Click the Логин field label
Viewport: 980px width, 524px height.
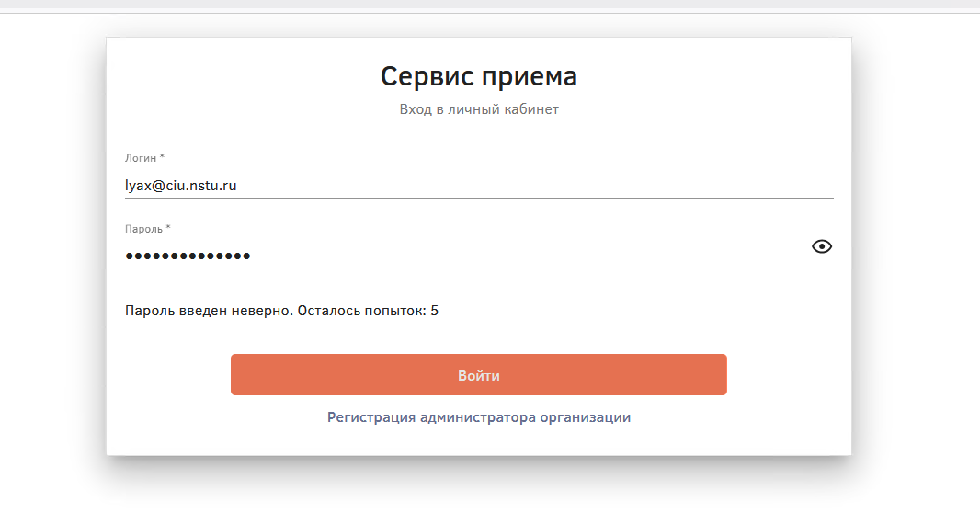click(141, 158)
